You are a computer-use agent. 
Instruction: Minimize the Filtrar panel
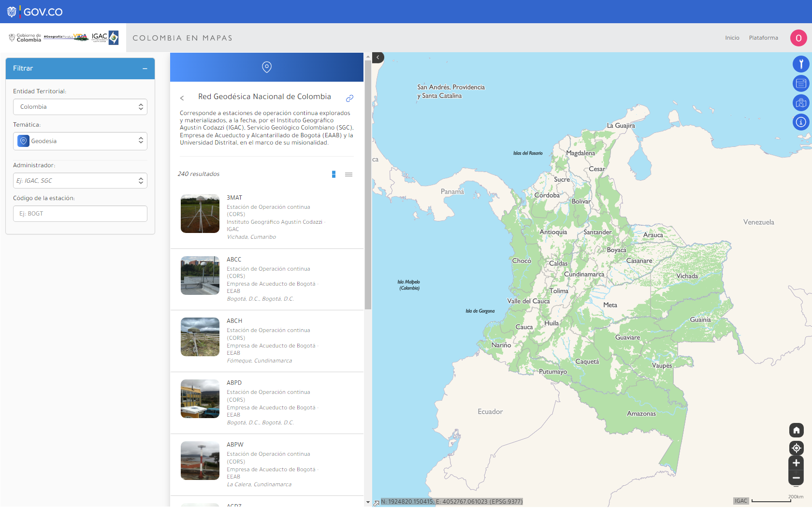pos(145,69)
